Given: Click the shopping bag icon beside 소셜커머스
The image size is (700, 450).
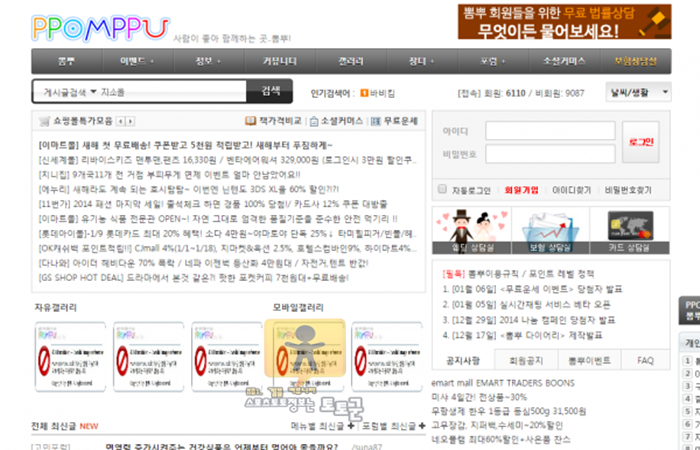Looking at the screenshot, I should coord(314,121).
